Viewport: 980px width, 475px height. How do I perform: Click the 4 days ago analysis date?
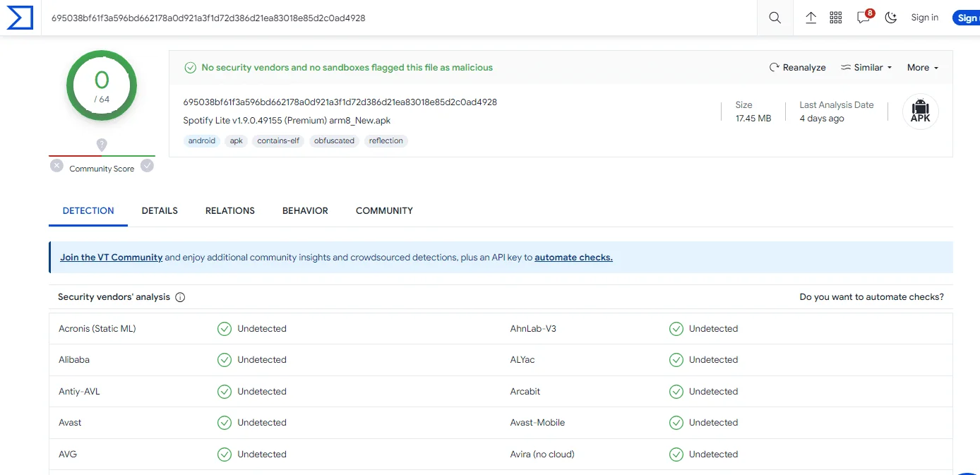[822, 119]
